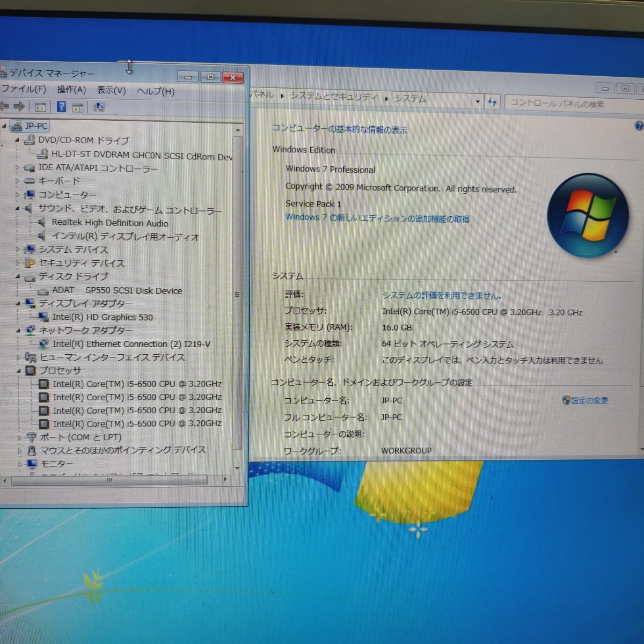
Task: Collapse the ネットワーク アダプター node
Action: click(x=18, y=331)
